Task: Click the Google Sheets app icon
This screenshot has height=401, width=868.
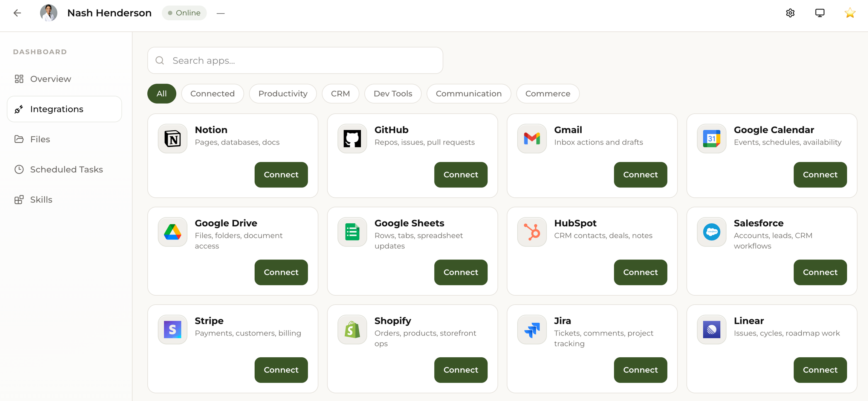Action: pyautogui.click(x=352, y=232)
